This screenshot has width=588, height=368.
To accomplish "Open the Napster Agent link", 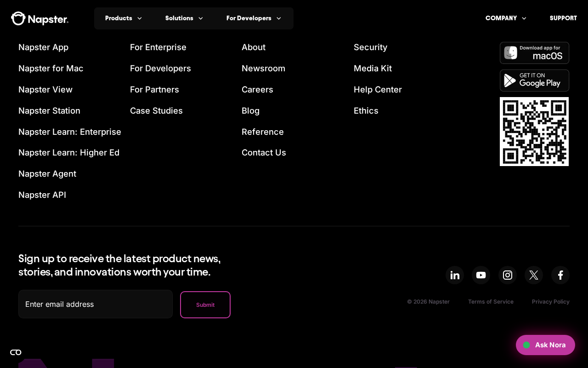I will [x=47, y=174].
